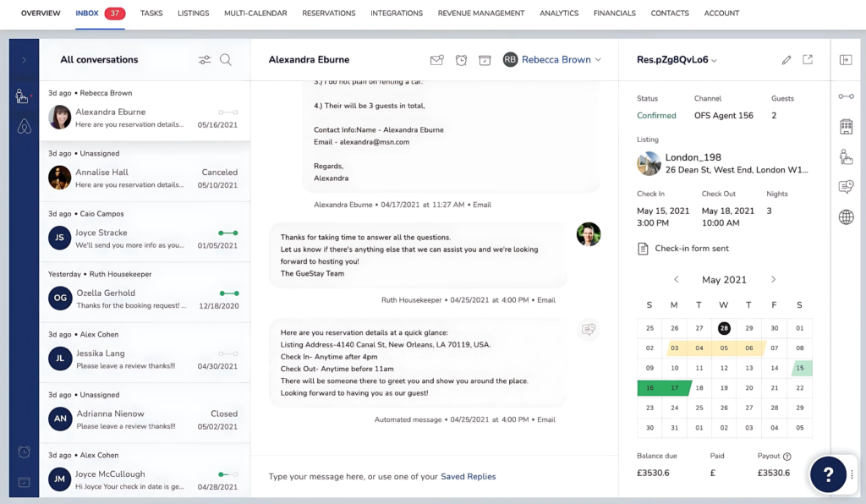This screenshot has height=504, width=866.
Task: Open the Listings tab
Action: pos(194,14)
